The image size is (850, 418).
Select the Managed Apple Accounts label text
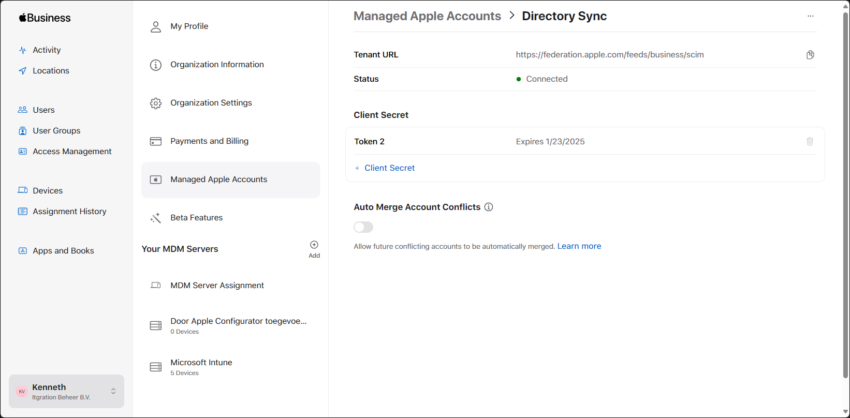(218, 179)
